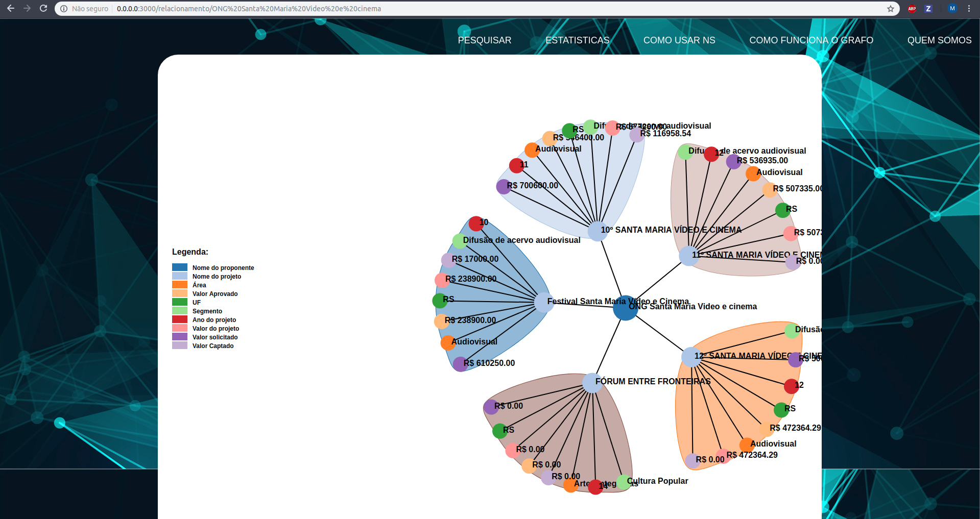
Task: Click the Nome do projeto legend swatch
Action: [180, 276]
